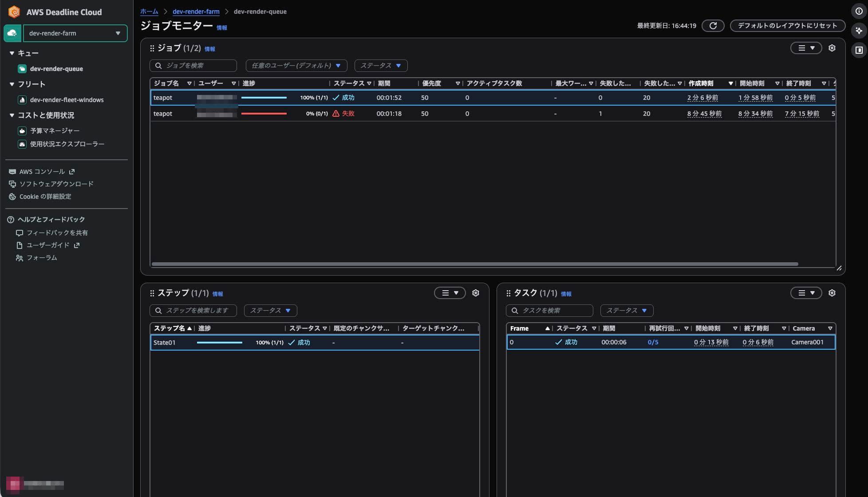Image resolution: width=868 pixels, height=497 pixels.
Task: Open the ジョブ ステータス filter dropdown
Action: 381,66
